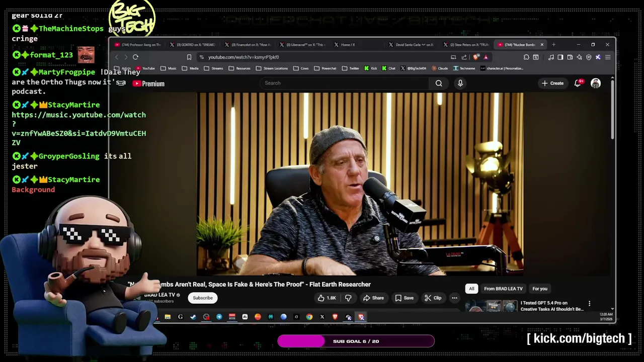Subscribe to BRAD LEA TV

point(203,298)
